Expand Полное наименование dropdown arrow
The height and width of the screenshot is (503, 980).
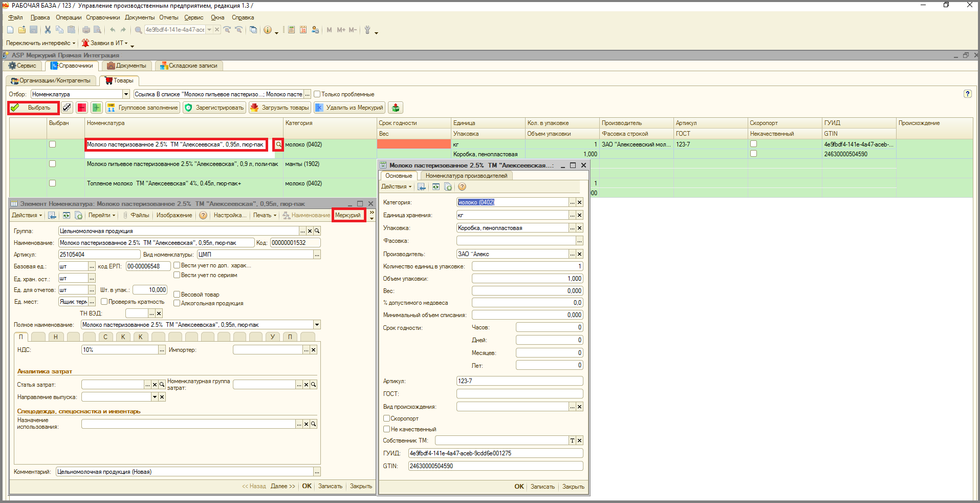point(317,325)
